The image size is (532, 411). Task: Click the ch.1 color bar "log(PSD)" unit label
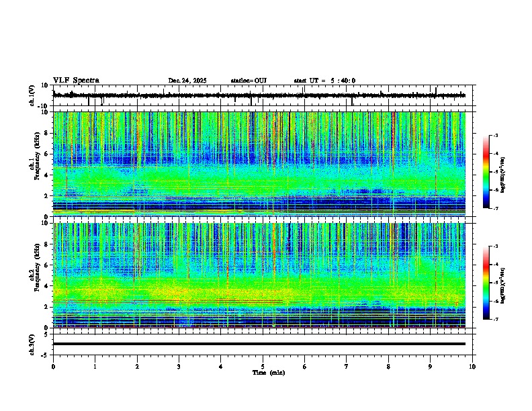point(503,175)
